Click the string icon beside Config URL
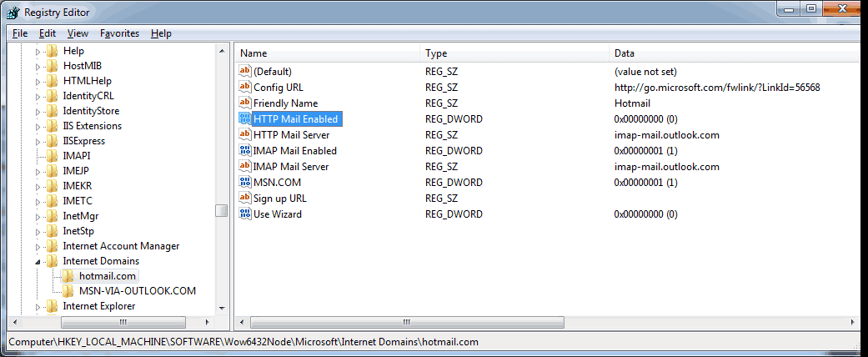The image size is (868, 357). click(244, 87)
